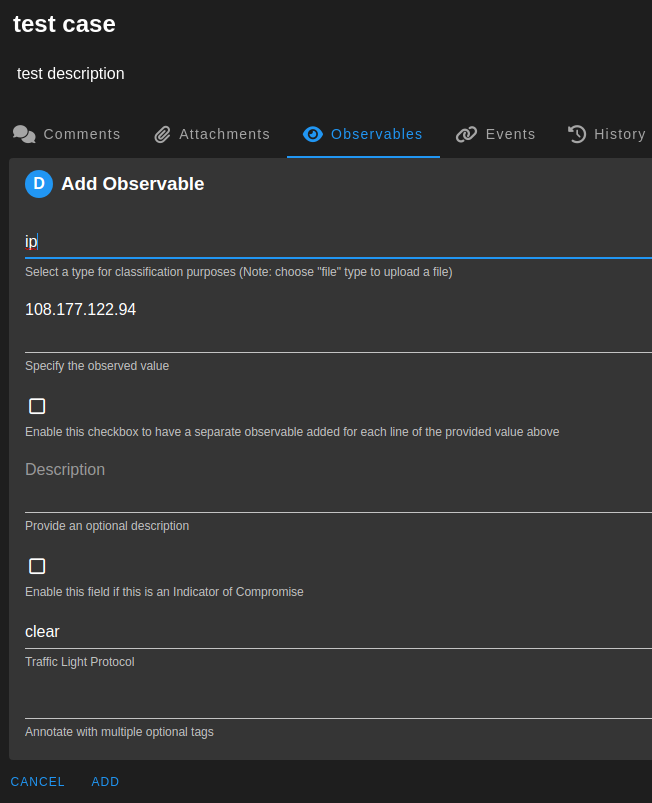652x803 pixels.
Task: Click the test case title
Action: click(x=65, y=24)
